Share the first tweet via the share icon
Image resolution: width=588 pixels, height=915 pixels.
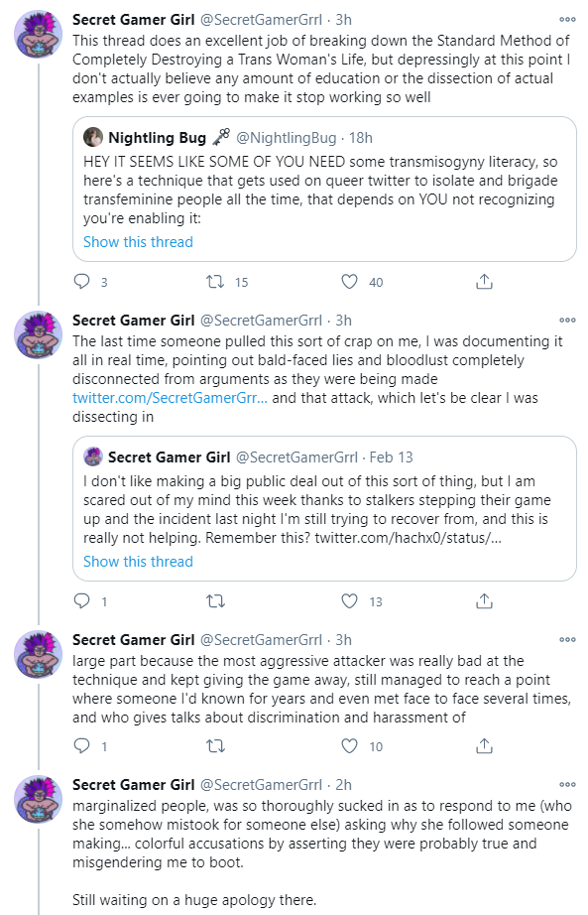pyautogui.click(x=484, y=282)
